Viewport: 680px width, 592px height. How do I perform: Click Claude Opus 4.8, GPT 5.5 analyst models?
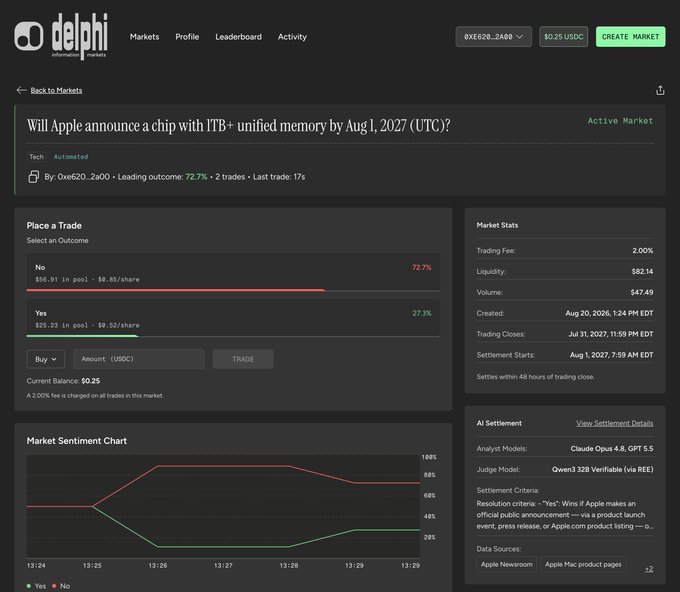tap(611, 448)
